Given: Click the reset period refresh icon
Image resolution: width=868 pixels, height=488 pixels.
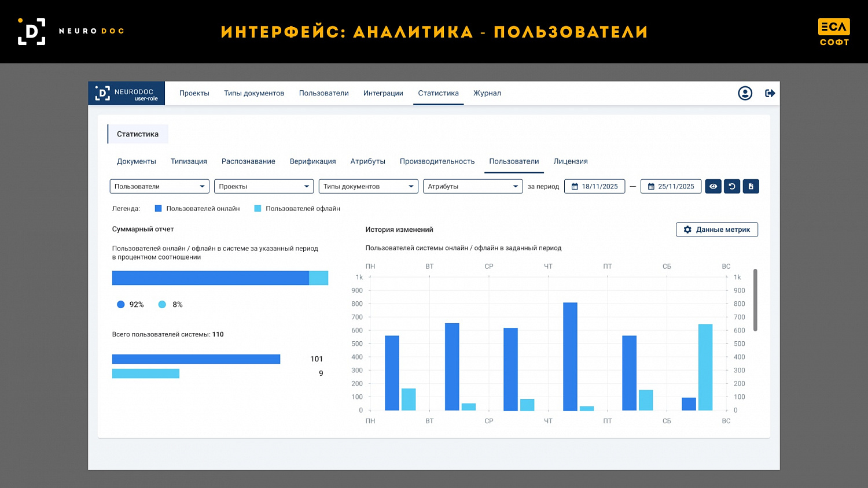Looking at the screenshot, I should 732,186.
